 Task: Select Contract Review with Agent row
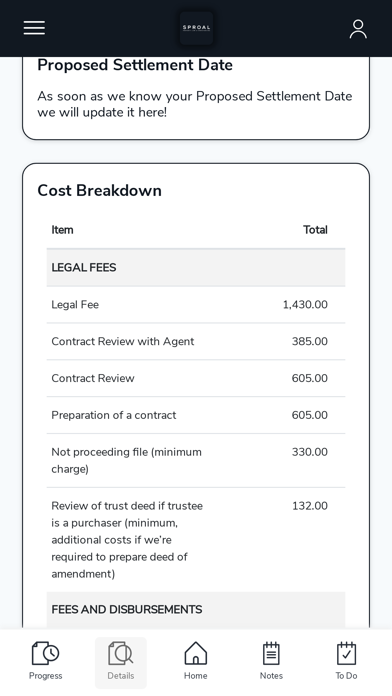tap(196, 341)
